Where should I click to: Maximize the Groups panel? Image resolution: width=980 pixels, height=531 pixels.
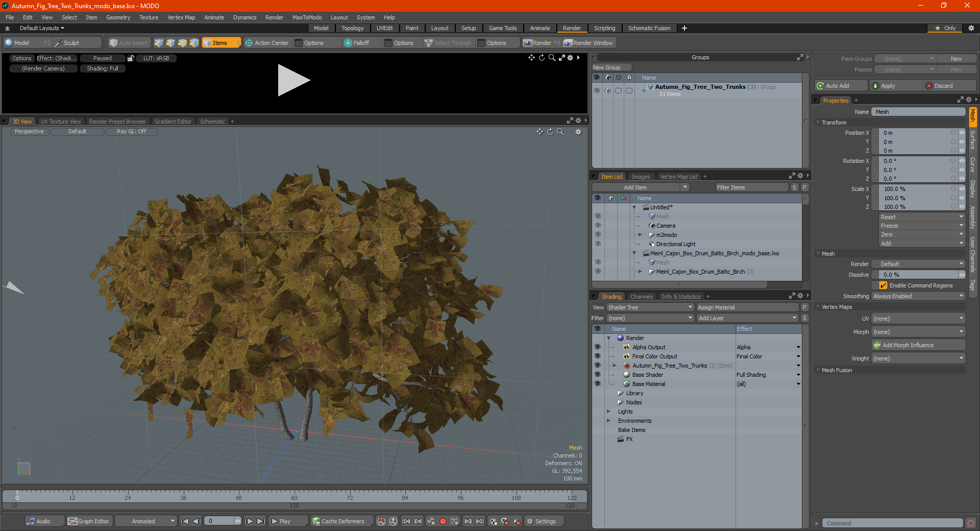[x=800, y=57]
